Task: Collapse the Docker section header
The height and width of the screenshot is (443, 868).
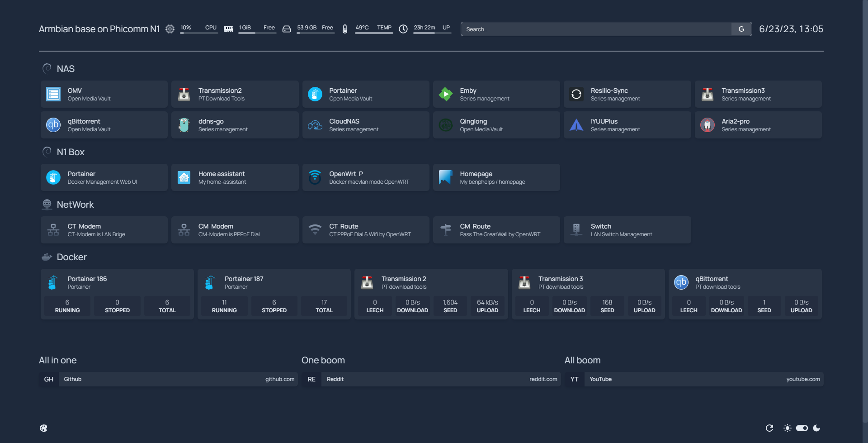Action: (x=71, y=257)
